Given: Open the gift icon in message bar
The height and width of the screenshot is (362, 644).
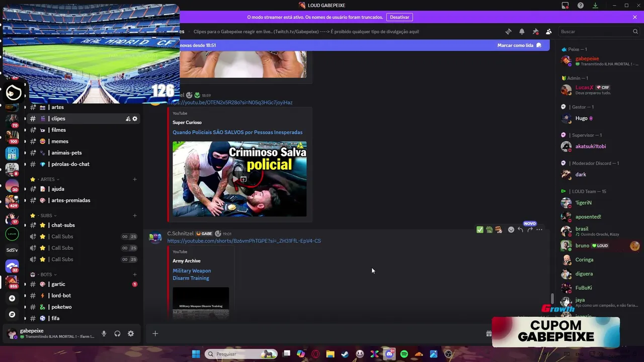Looking at the screenshot, I should [489, 333].
